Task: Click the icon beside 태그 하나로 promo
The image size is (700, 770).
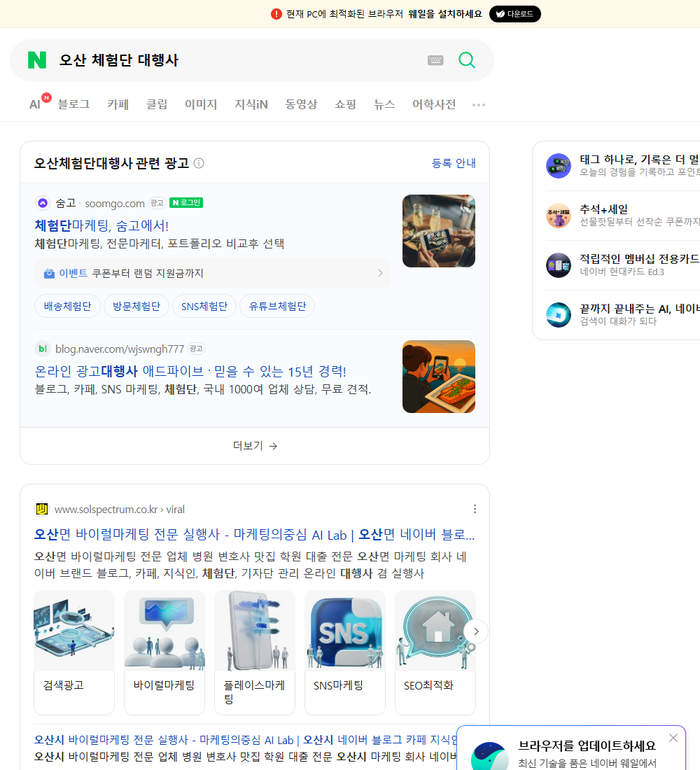Action: [559, 165]
